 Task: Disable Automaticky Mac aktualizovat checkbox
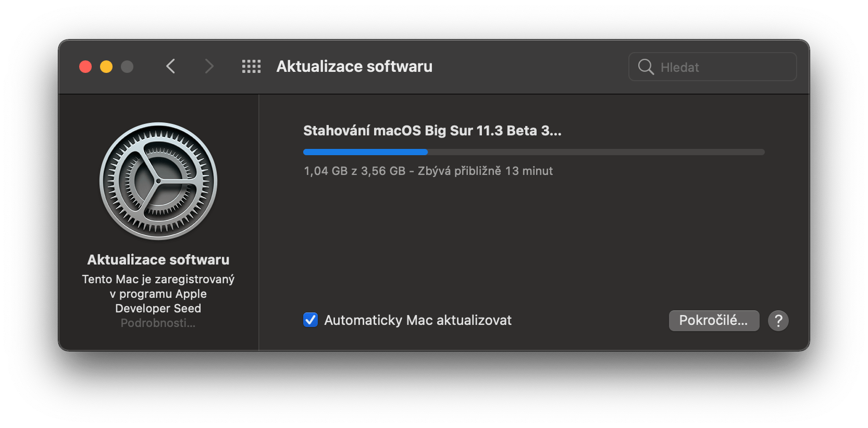[310, 320]
